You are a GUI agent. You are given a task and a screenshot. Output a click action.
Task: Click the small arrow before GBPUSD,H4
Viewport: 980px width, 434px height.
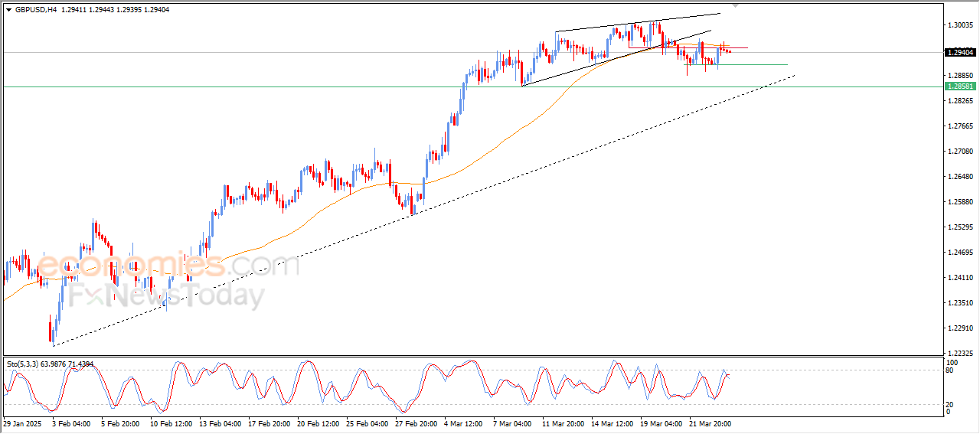click(x=8, y=9)
